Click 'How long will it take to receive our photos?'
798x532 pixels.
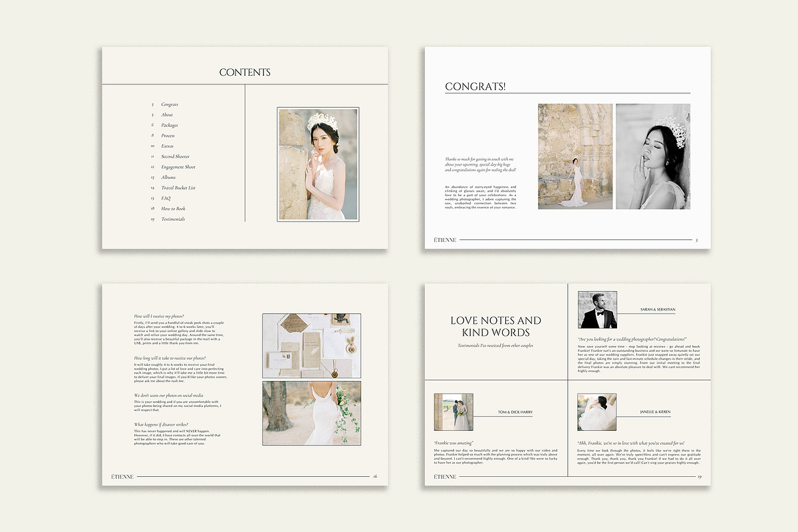pyautogui.click(x=170, y=358)
